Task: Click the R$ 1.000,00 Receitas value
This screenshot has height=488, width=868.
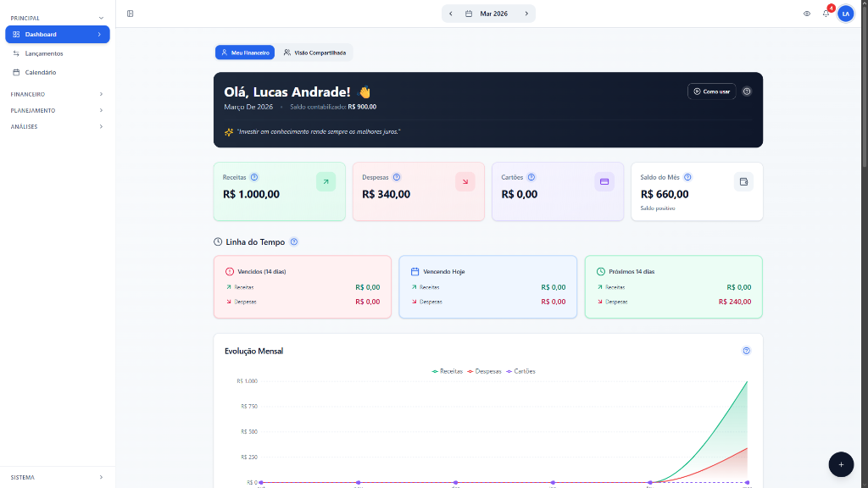Action: [251, 194]
